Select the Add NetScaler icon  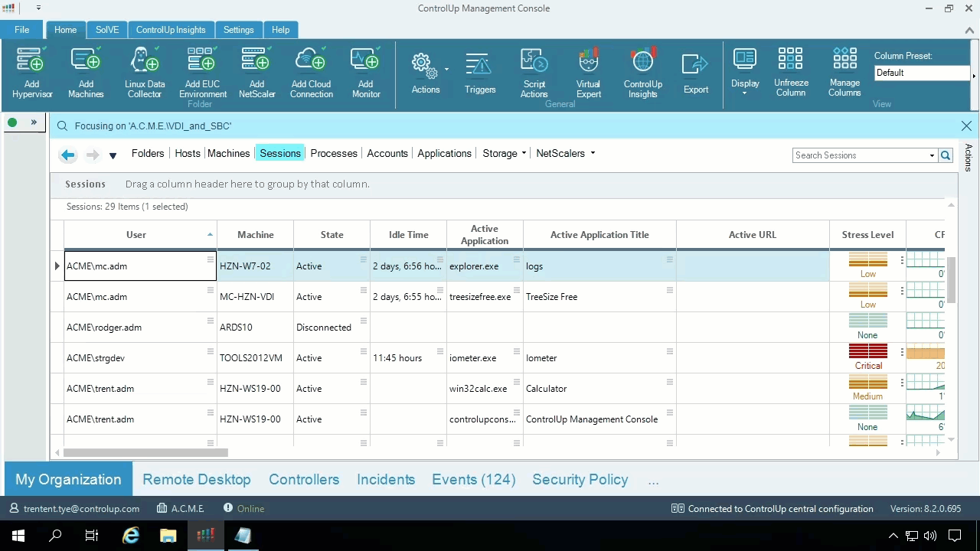(x=256, y=73)
